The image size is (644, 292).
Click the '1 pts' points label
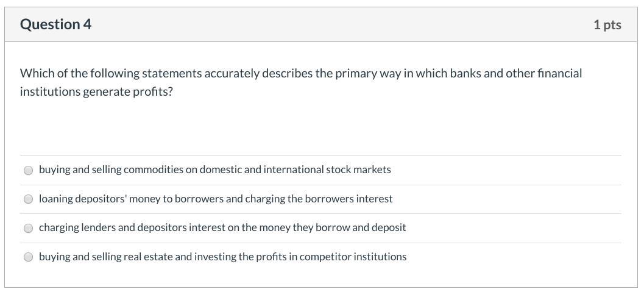(x=607, y=24)
